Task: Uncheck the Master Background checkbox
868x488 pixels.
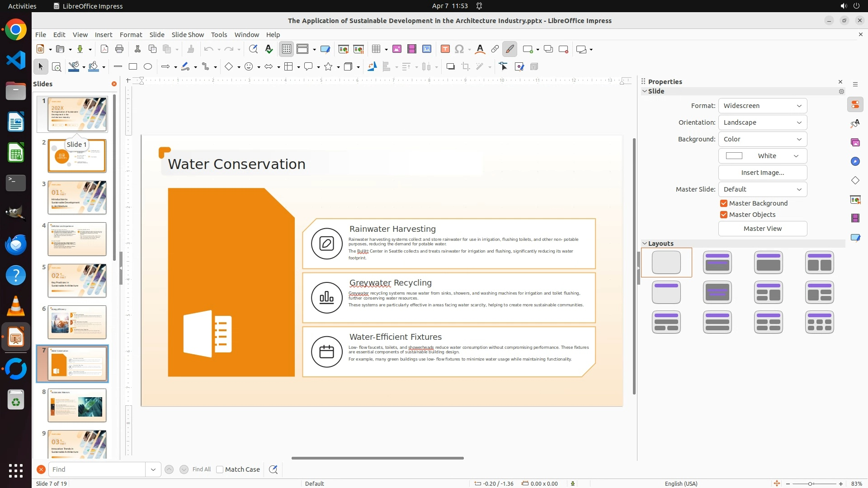Action: [724, 203]
